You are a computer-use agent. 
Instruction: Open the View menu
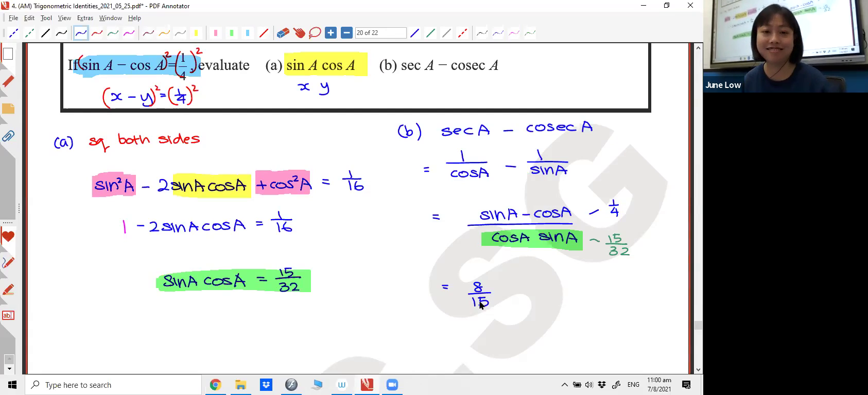(x=64, y=18)
